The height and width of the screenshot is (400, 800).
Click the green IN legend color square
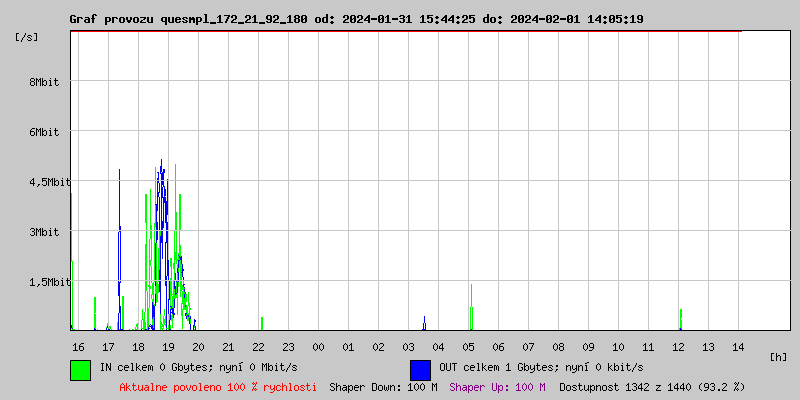(80, 369)
